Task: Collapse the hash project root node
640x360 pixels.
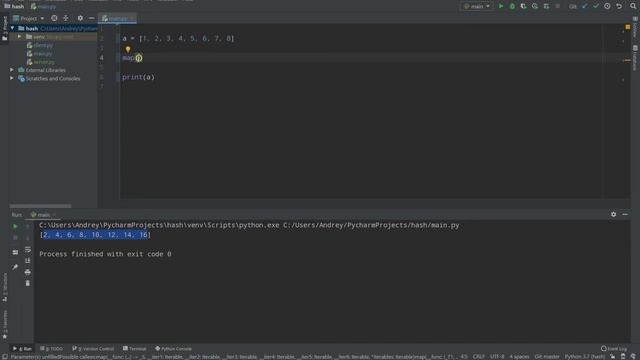Action: point(12,28)
